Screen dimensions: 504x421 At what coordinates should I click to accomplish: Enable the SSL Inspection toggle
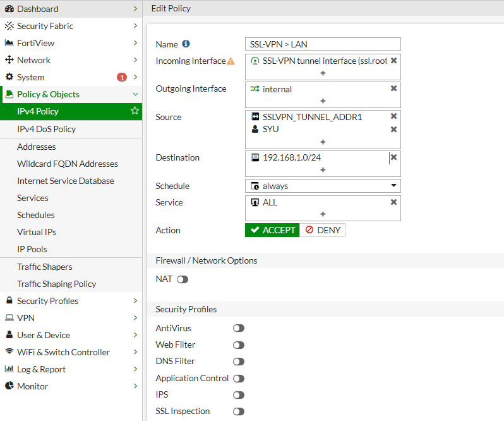(239, 412)
